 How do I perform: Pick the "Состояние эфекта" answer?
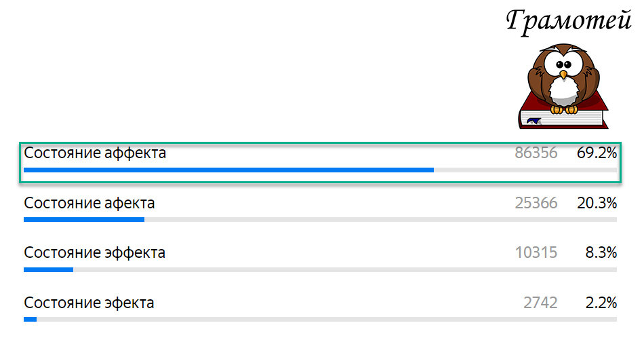tap(89, 303)
